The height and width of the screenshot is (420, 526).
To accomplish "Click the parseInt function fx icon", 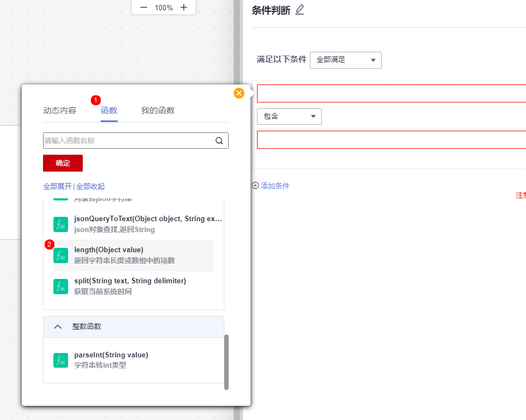I will pyautogui.click(x=61, y=360).
